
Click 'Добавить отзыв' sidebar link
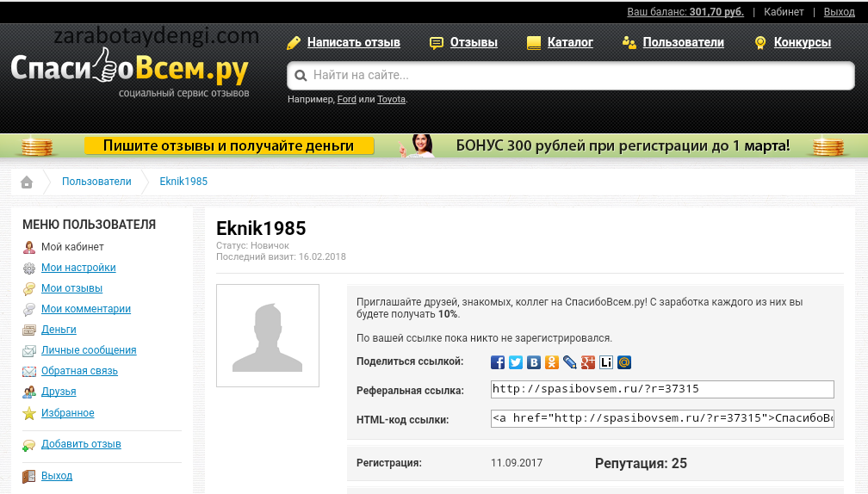click(81, 444)
